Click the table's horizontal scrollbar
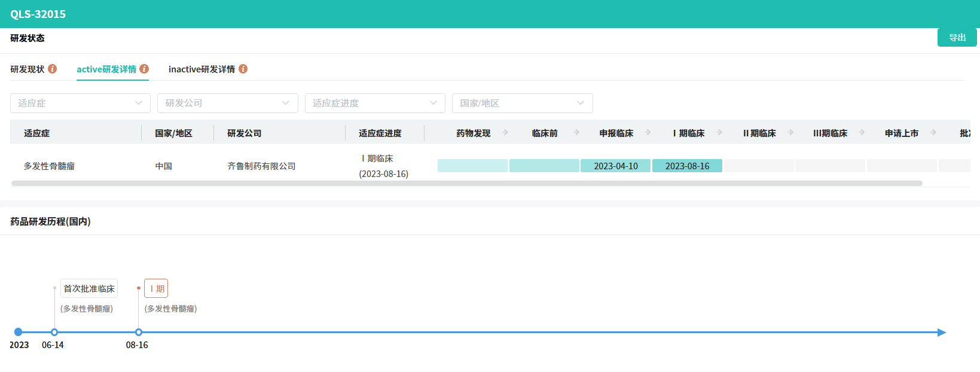This screenshot has width=980, height=372. click(466, 184)
